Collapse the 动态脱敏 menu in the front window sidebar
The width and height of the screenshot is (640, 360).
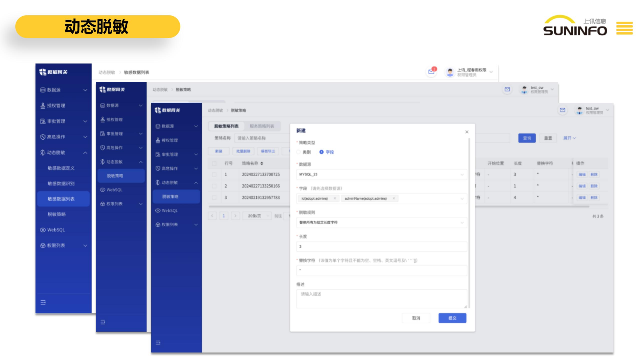point(196,182)
